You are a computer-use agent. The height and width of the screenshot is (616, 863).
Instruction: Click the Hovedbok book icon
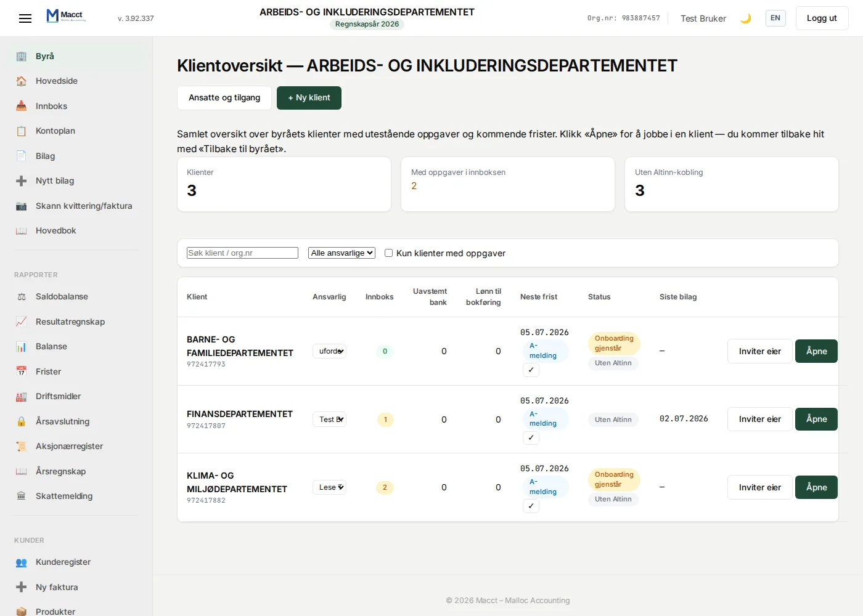(22, 231)
